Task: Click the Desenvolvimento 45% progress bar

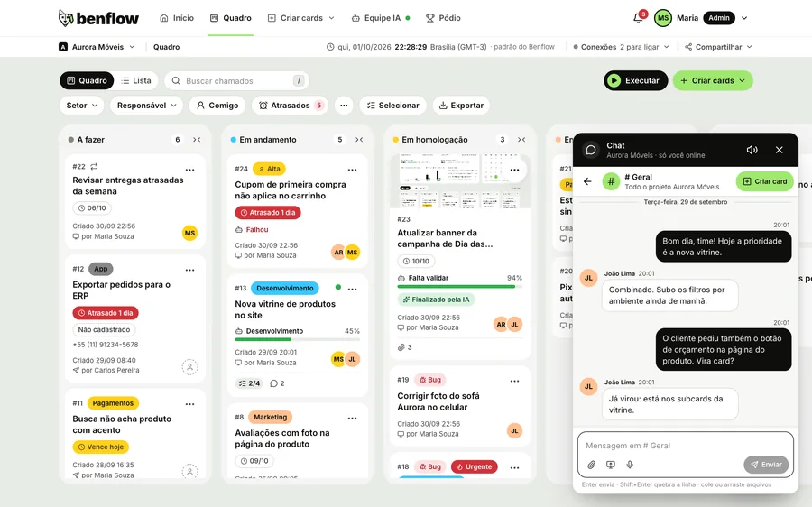Action: (297, 339)
